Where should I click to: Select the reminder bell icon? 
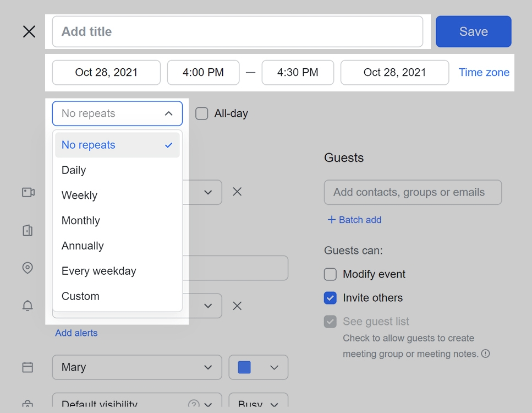point(28,306)
